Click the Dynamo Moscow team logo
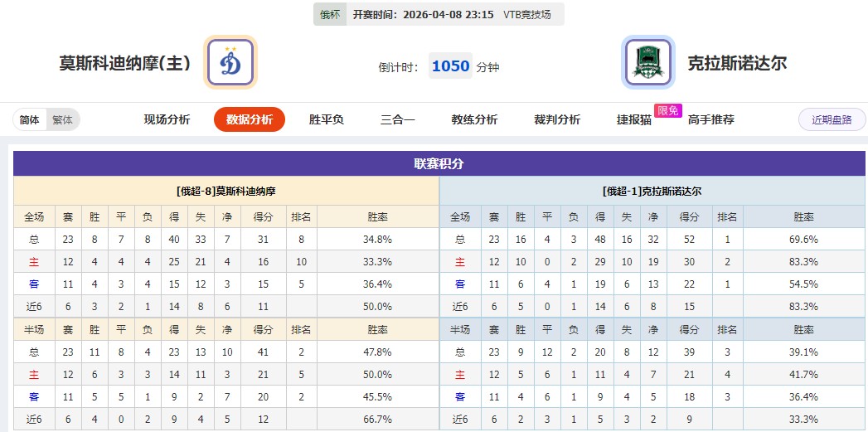Viewport: 868px width, 432px height. 230,62
